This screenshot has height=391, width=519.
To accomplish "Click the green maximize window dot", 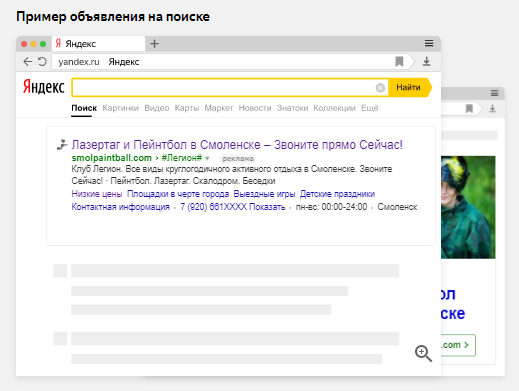I will point(43,44).
